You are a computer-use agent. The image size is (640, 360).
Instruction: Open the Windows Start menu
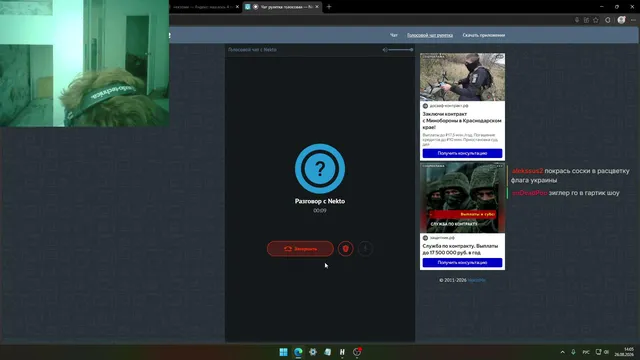coord(283,352)
